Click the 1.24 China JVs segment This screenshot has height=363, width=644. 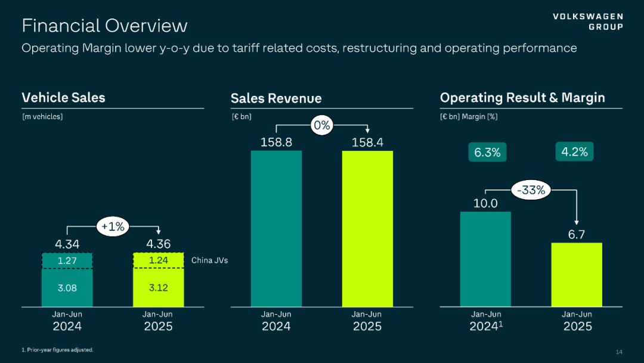pos(158,260)
